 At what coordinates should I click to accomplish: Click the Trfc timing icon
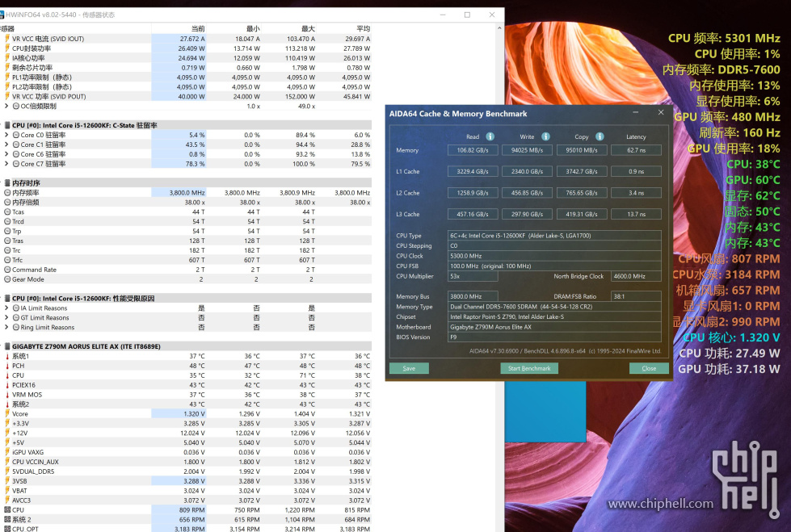(x=7, y=260)
